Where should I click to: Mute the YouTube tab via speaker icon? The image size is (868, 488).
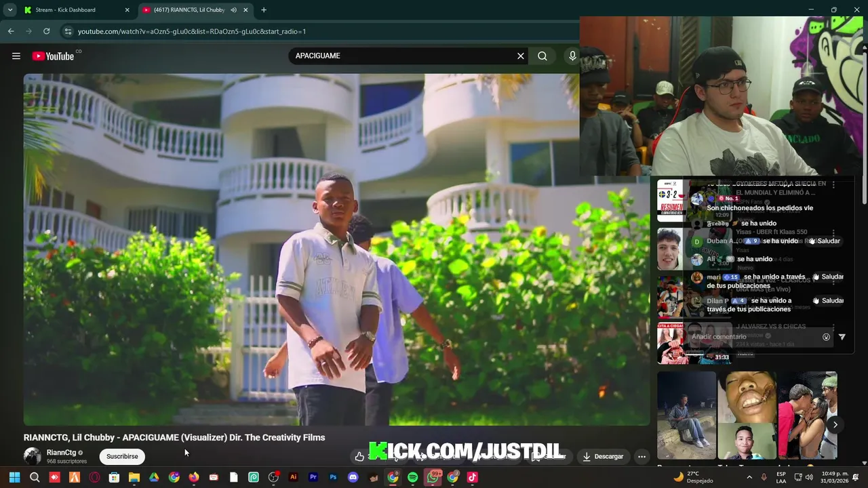(233, 10)
